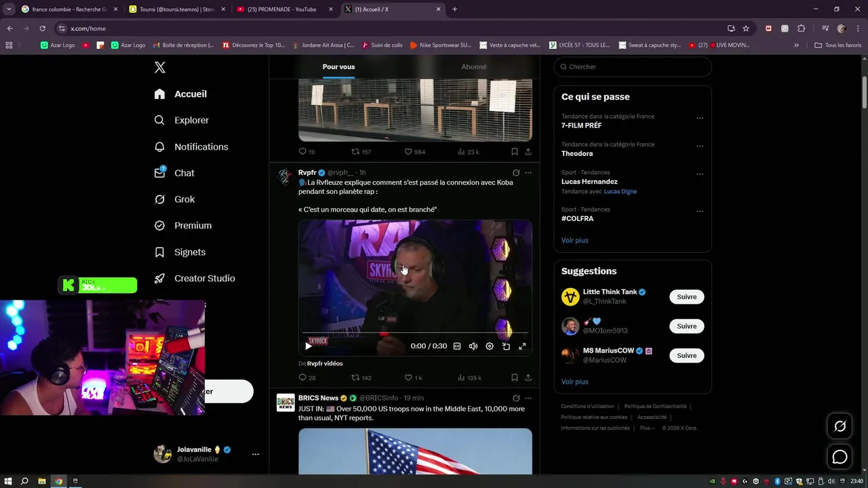Open Lucas Digne trend link

(x=620, y=191)
